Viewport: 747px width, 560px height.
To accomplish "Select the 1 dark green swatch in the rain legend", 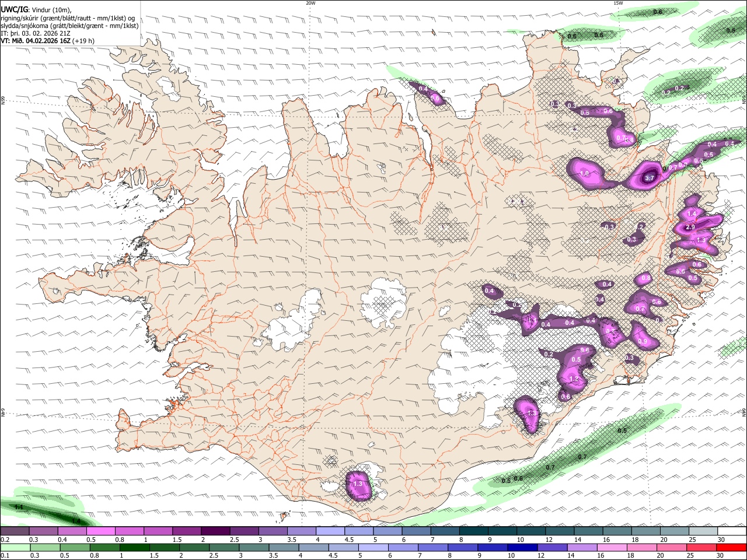I will tap(134, 547).
